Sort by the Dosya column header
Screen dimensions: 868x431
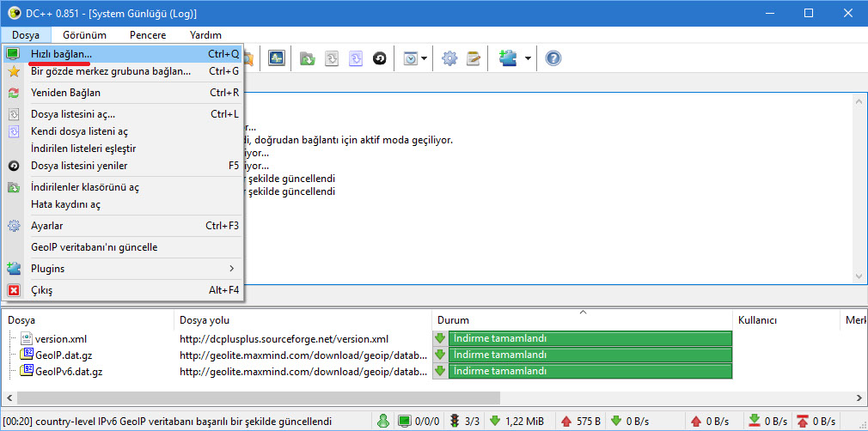[x=88, y=320]
